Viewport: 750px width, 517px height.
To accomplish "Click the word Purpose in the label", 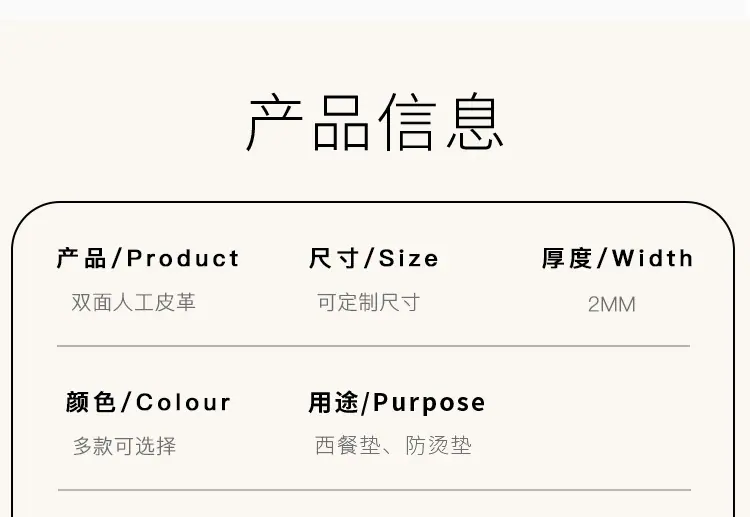I will click(x=429, y=403).
